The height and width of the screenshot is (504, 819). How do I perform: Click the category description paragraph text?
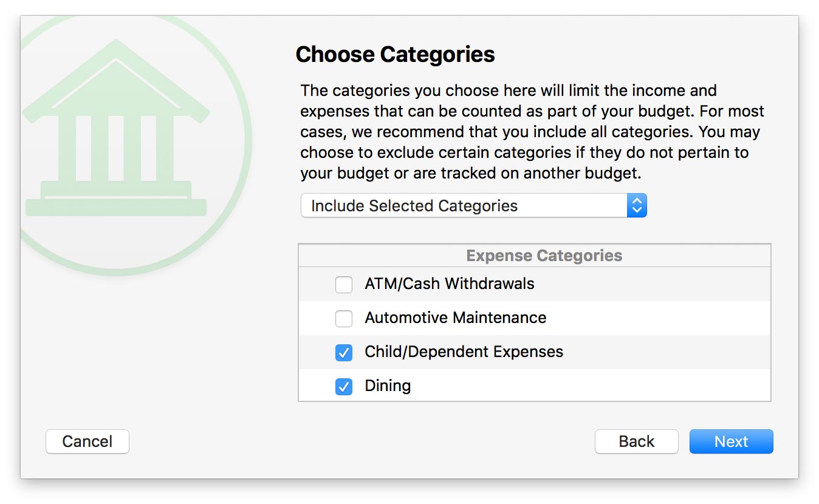(x=532, y=132)
